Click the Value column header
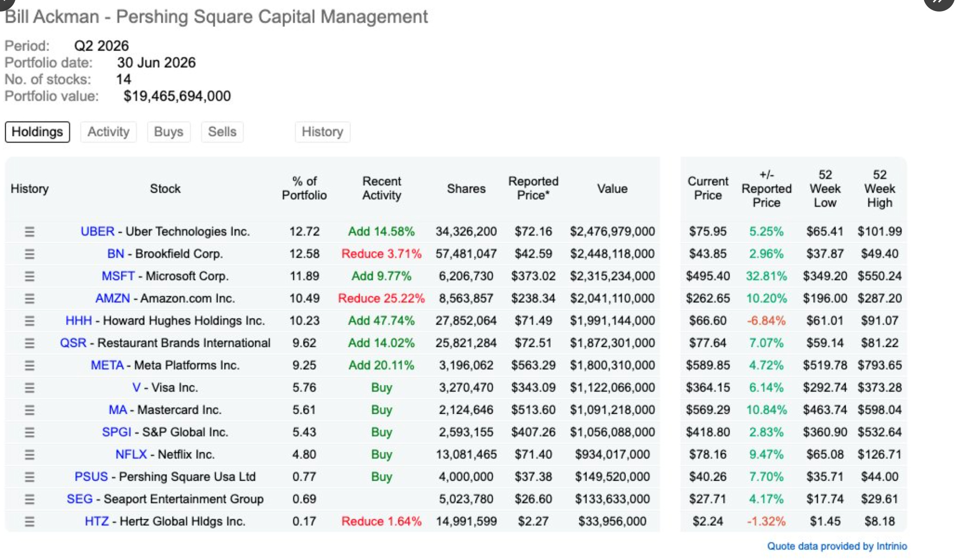 point(612,189)
